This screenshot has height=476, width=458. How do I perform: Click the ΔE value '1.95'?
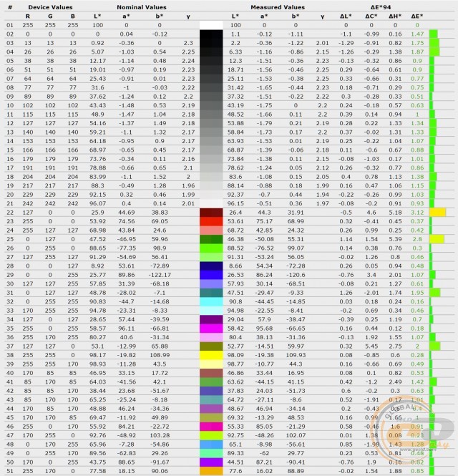tap(417, 293)
